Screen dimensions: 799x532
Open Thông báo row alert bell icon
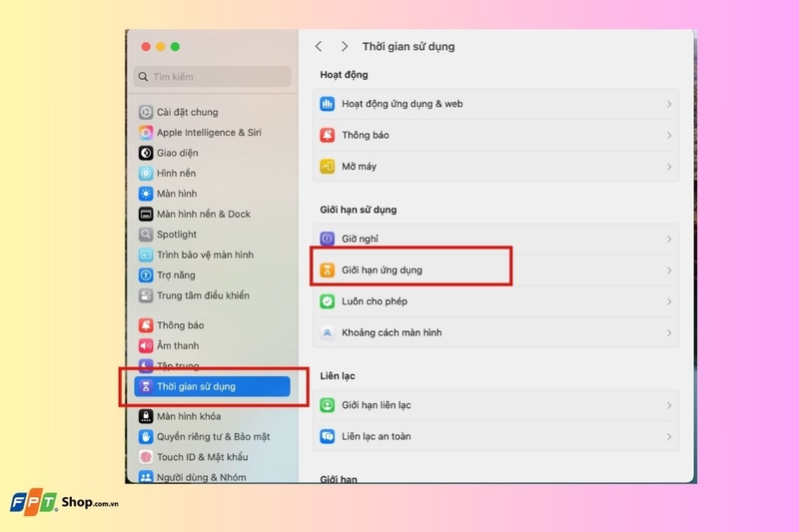point(328,136)
